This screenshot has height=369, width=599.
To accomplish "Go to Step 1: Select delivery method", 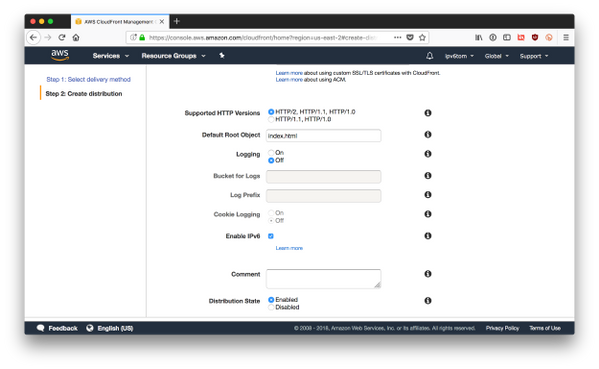I will 88,79.
